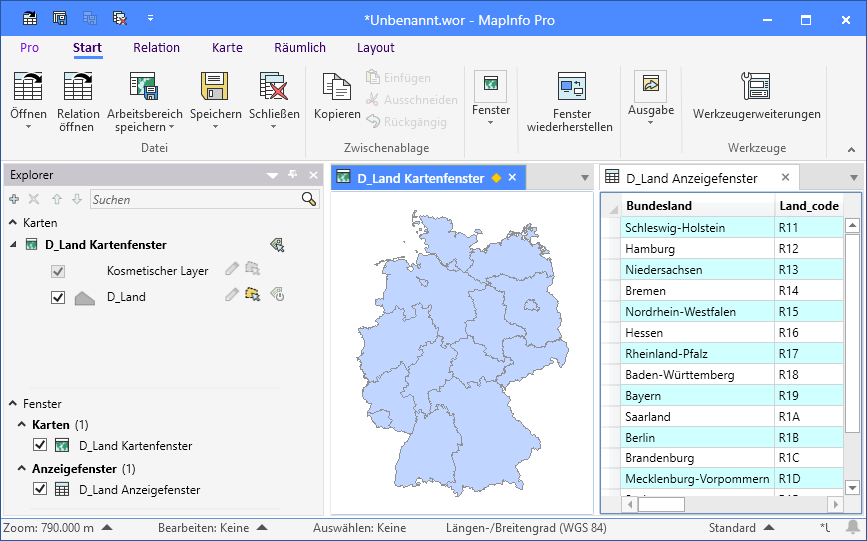
Task: Open Kartenfenster tab list dropdown
Action: (584, 178)
